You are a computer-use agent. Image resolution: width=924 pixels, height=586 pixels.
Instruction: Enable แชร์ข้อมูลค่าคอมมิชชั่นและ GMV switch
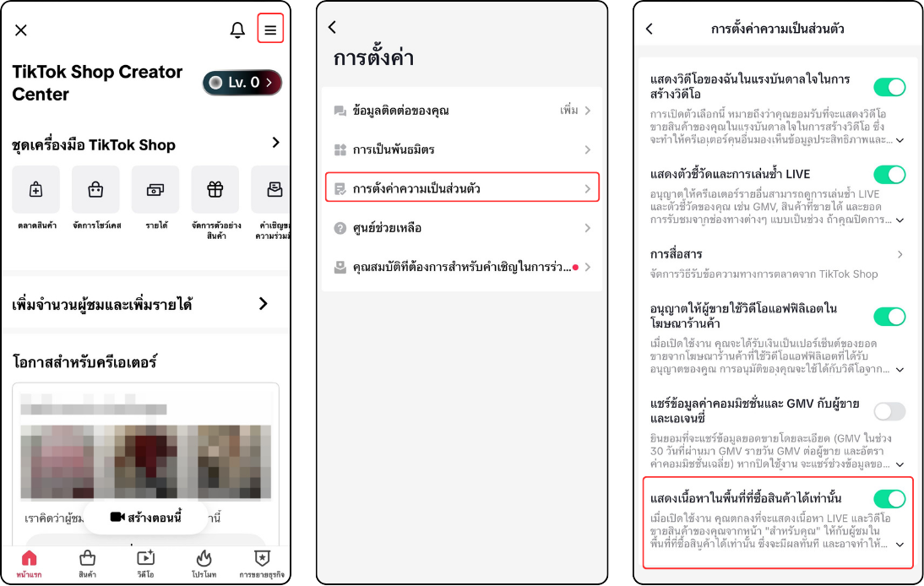click(x=890, y=411)
